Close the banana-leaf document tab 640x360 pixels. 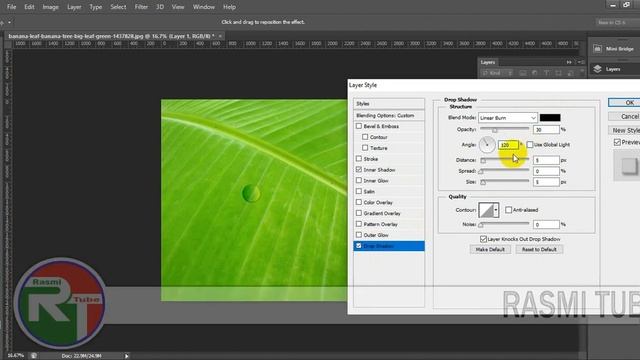[x=220, y=36]
